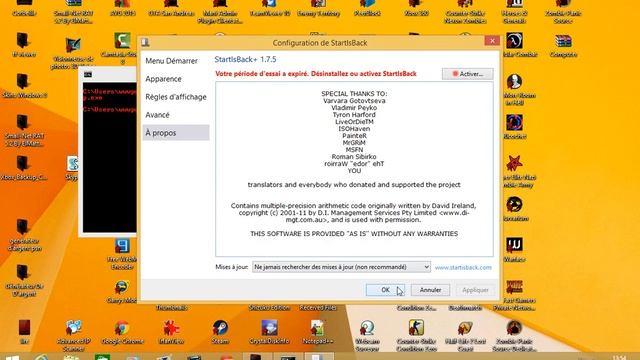The width and height of the screenshot is (640, 360).
Task: Open Zombie Panic Source top-row shortcut
Action: coord(563,10)
